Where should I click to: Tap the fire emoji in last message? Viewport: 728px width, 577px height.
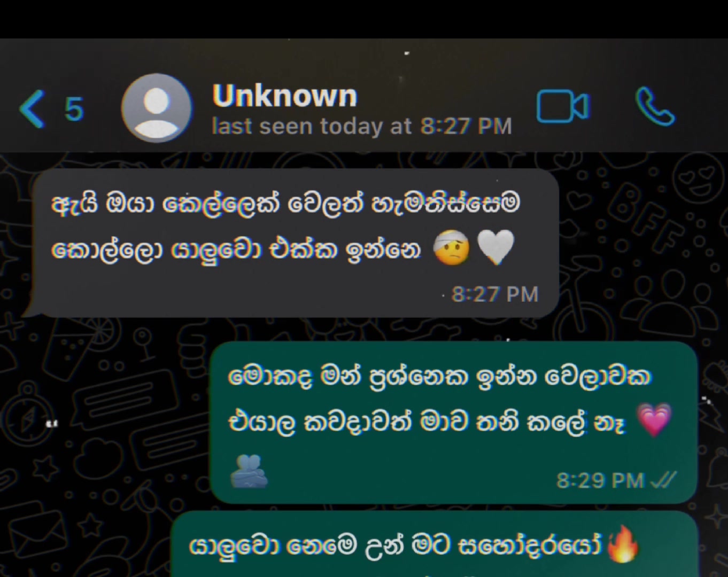pyautogui.click(x=623, y=544)
